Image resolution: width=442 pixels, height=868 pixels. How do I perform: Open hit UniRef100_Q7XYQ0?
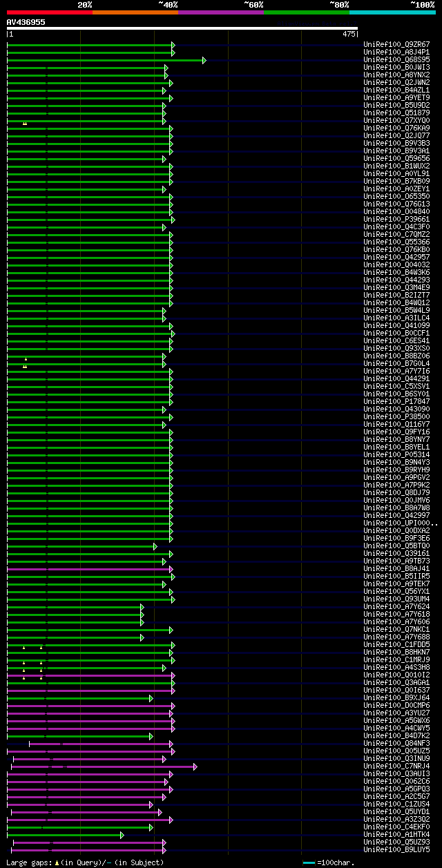click(396, 120)
